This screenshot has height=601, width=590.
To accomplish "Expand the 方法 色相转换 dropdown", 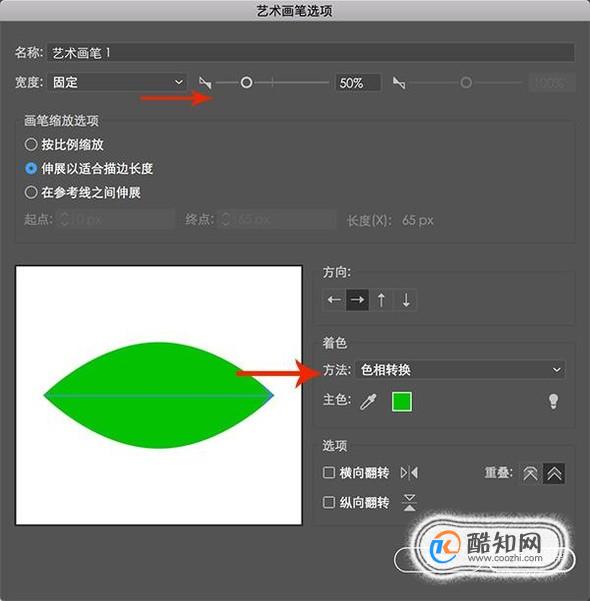I will click(x=460, y=370).
